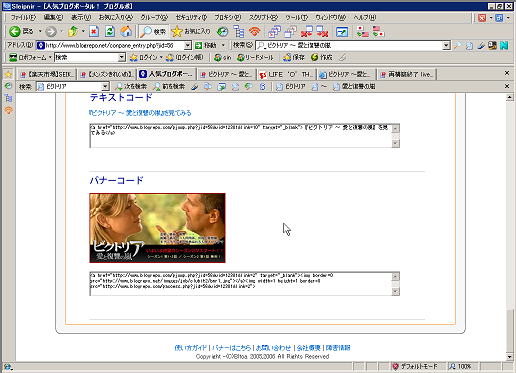Screen dimensions: 516x373
Task: Click the 100% zoom status bar control
Action: click(461, 366)
